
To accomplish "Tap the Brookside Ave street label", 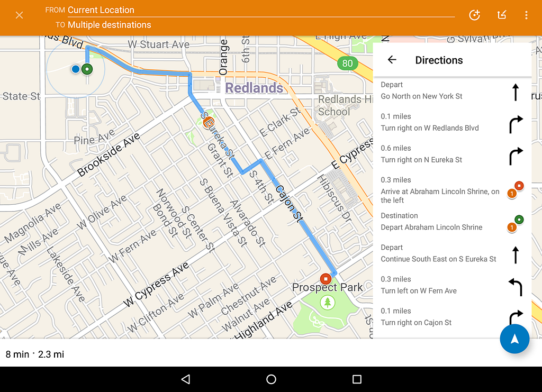I will pos(108,154).
